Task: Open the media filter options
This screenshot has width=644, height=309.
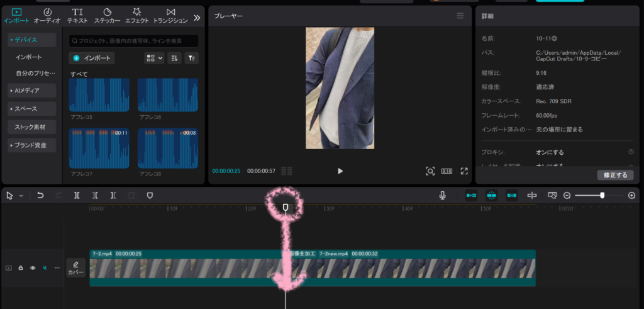Action: click(x=191, y=59)
